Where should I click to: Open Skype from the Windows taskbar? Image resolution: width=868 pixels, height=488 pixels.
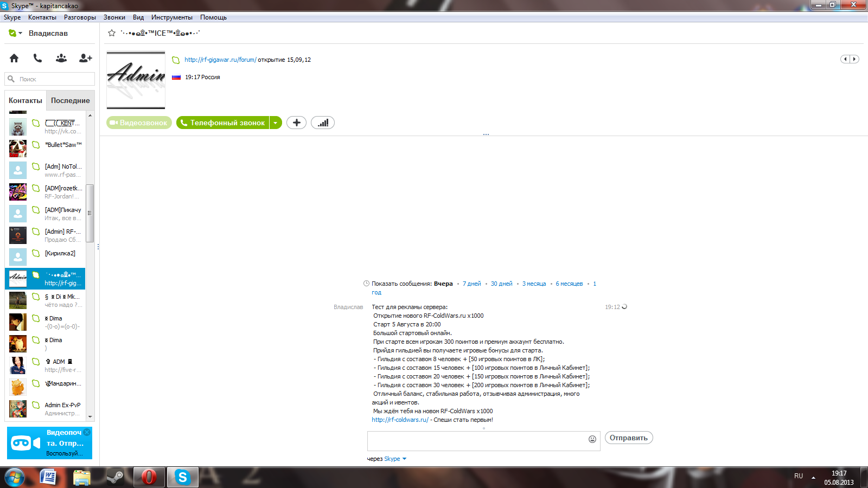[182, 477]
